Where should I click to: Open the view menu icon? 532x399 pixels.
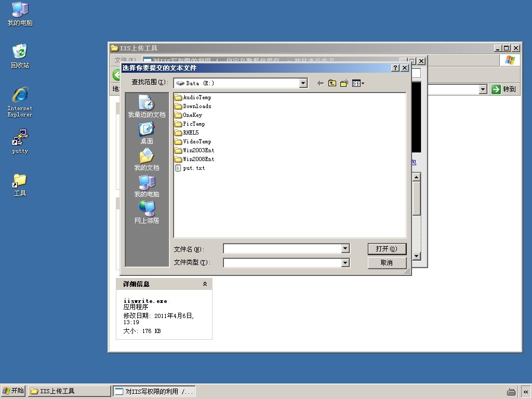click(358, 83)
